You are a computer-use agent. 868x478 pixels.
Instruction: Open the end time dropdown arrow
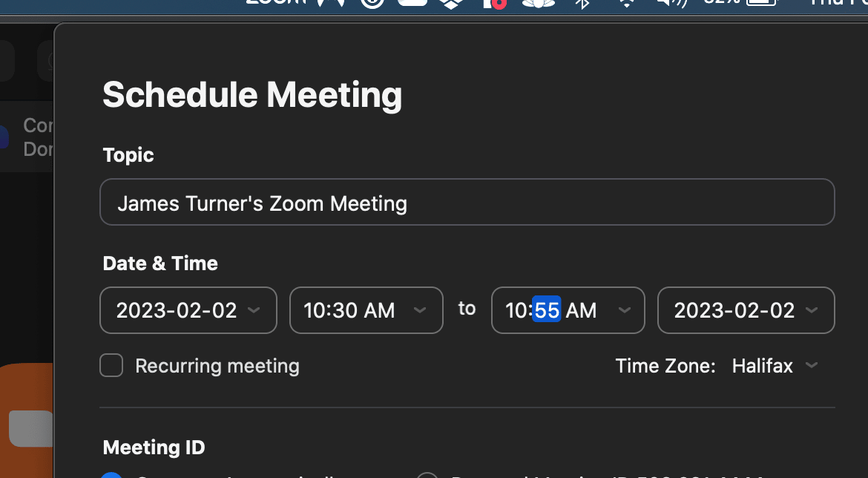click(625, 310)
